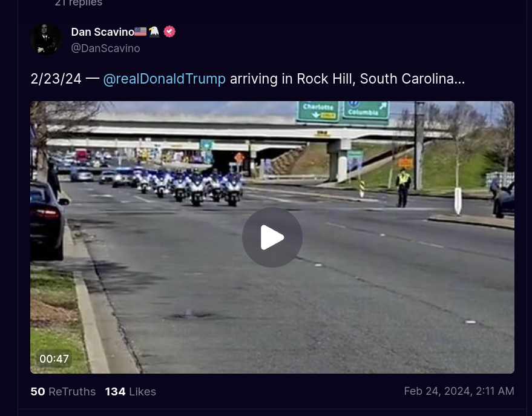The image size is (532, 416).
Task: Click the officer in yellow vest
Action: (403, 187)
